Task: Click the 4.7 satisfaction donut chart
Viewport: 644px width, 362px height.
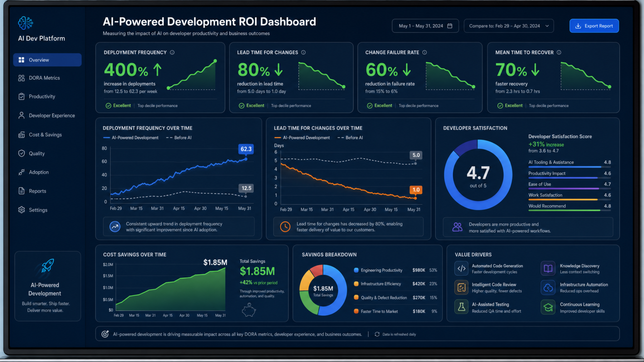Action: (x=478, y=175)
